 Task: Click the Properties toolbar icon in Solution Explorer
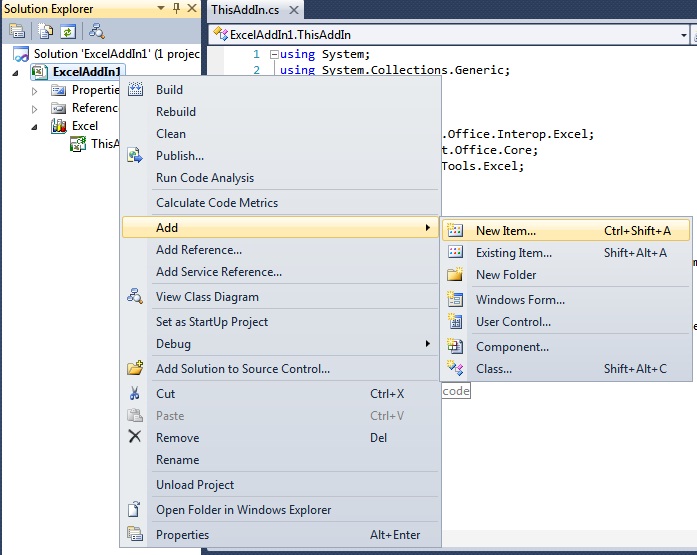point(17,31)
